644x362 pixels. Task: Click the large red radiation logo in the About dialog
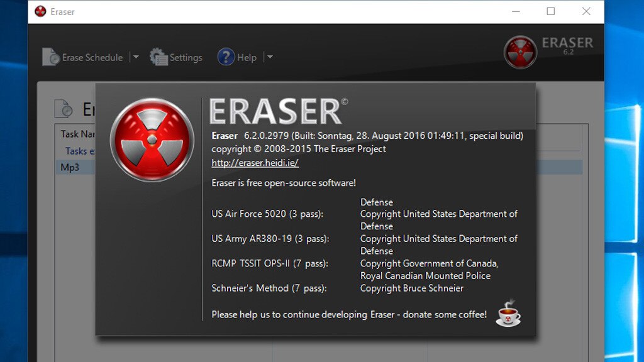pyautogui.click(x=152, y=140)
